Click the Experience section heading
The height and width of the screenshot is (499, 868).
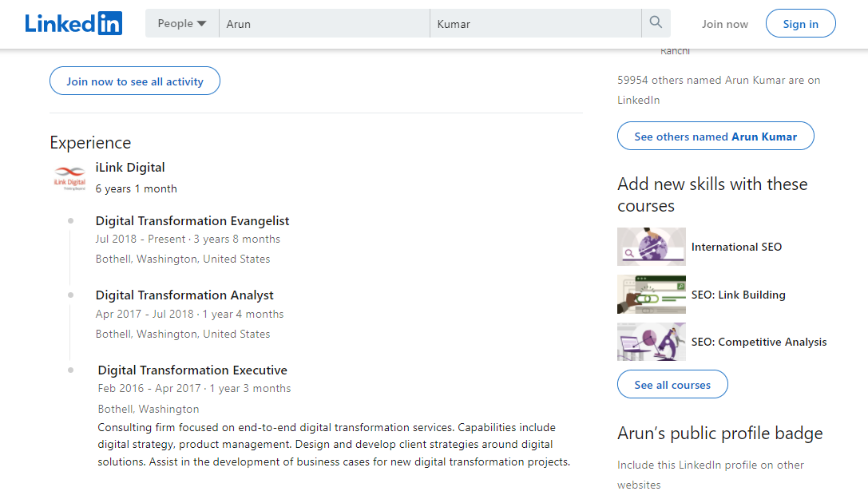point(90,143)
